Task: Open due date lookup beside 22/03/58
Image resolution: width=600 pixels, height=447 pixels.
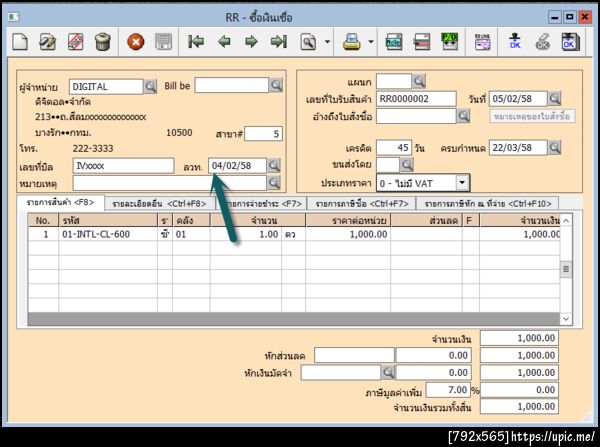Action: click(554, 147)
